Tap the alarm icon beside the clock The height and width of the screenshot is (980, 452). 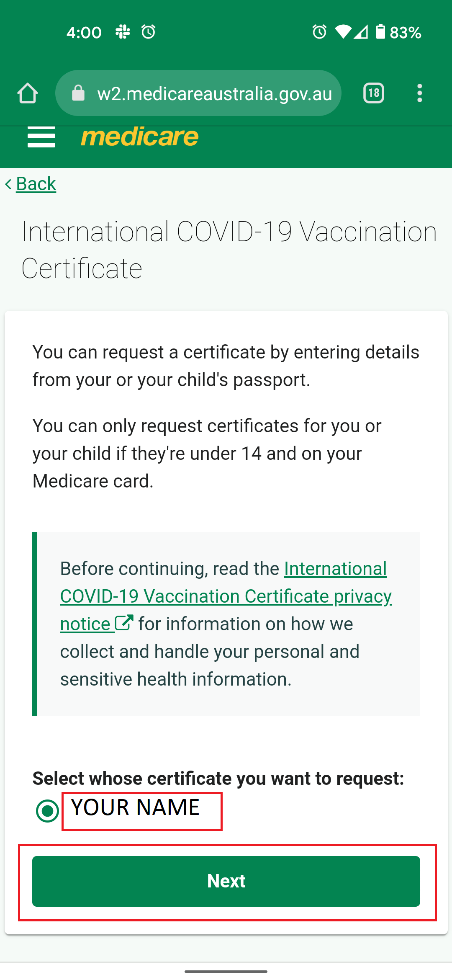(x=148, y=32)
